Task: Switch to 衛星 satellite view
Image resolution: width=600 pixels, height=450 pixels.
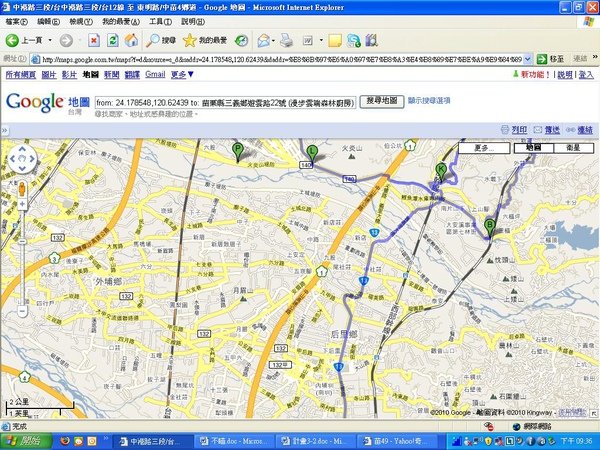Action: pyautogui.click(x=574, y=148)
